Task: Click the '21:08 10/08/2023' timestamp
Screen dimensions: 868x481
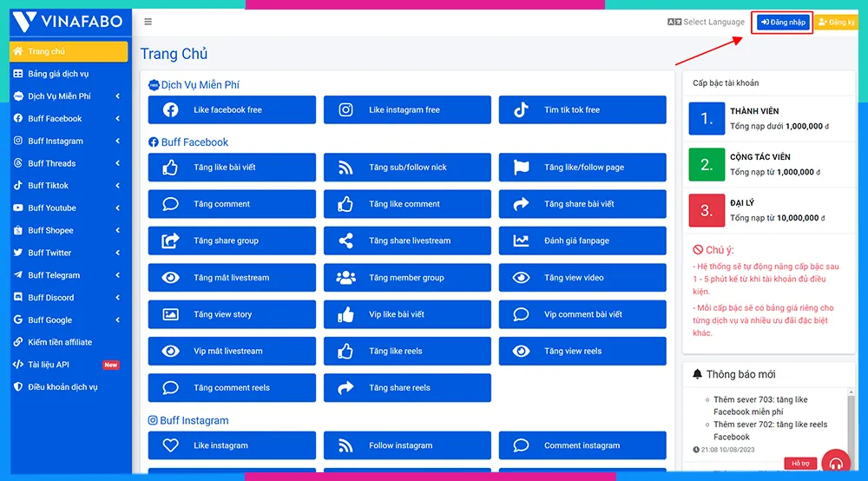Action: [724, 450]
